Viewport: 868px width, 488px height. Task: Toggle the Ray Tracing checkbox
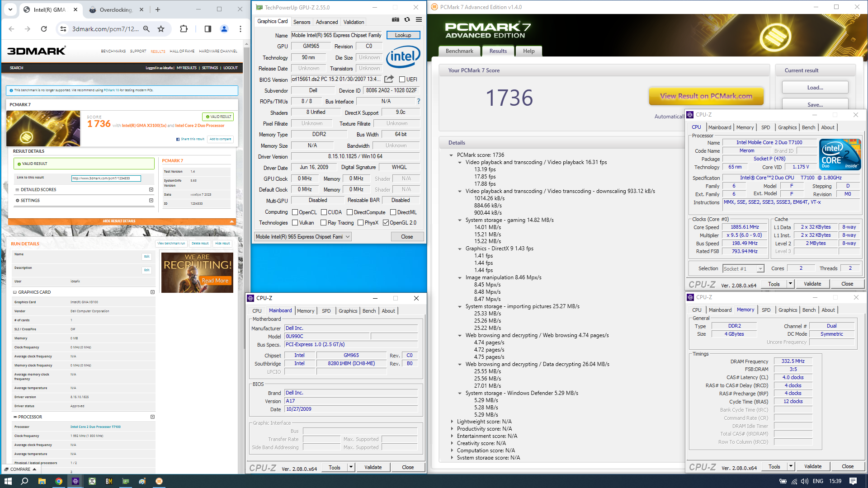point(323,223)
